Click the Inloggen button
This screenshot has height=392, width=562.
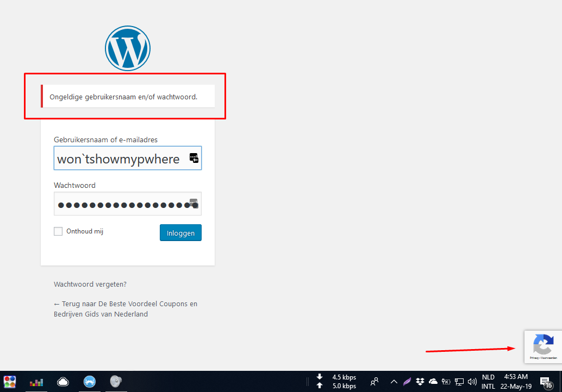pos(180,233)
